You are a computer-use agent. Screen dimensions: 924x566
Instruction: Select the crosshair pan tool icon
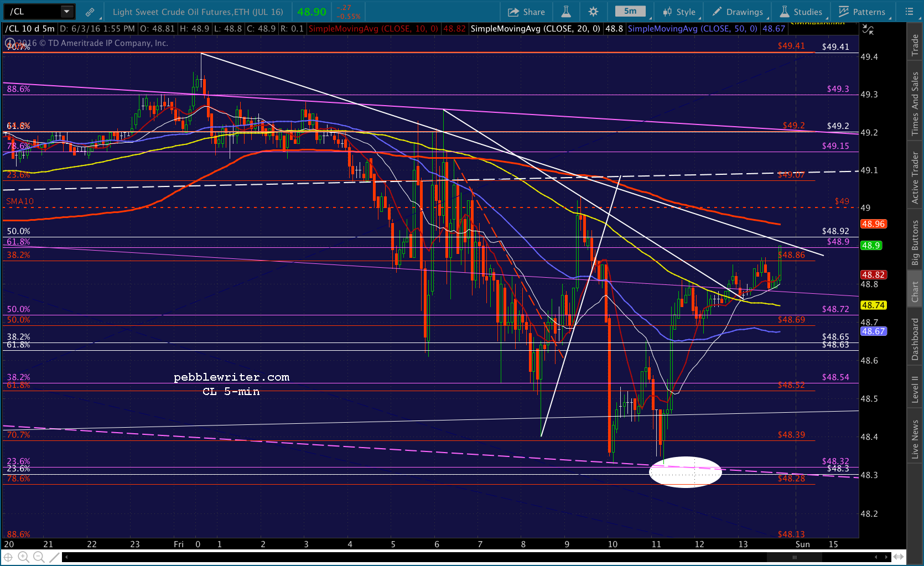pyautogui.click(x=8, y=557)
